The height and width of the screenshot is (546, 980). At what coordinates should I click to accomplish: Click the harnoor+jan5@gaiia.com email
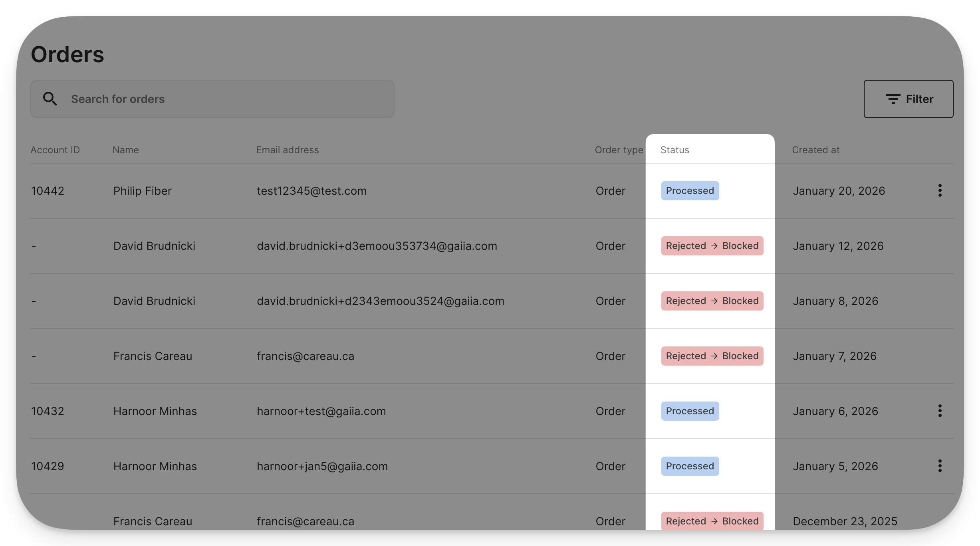322,466
